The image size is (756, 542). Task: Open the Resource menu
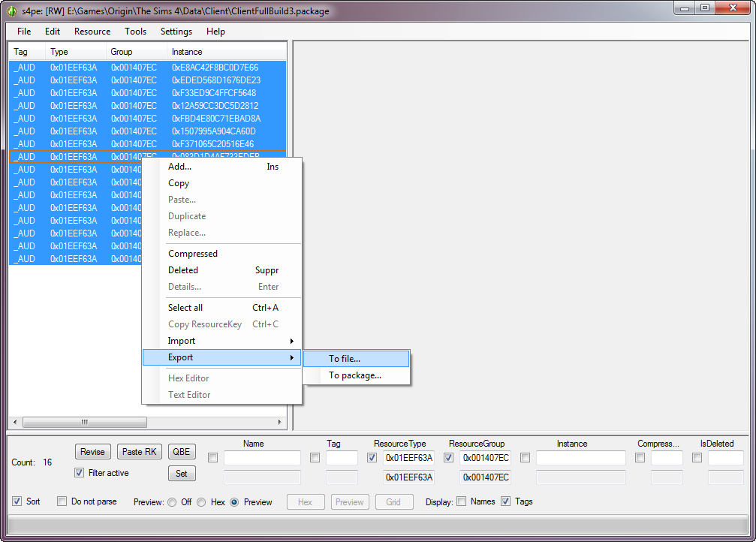click(92, 32)
